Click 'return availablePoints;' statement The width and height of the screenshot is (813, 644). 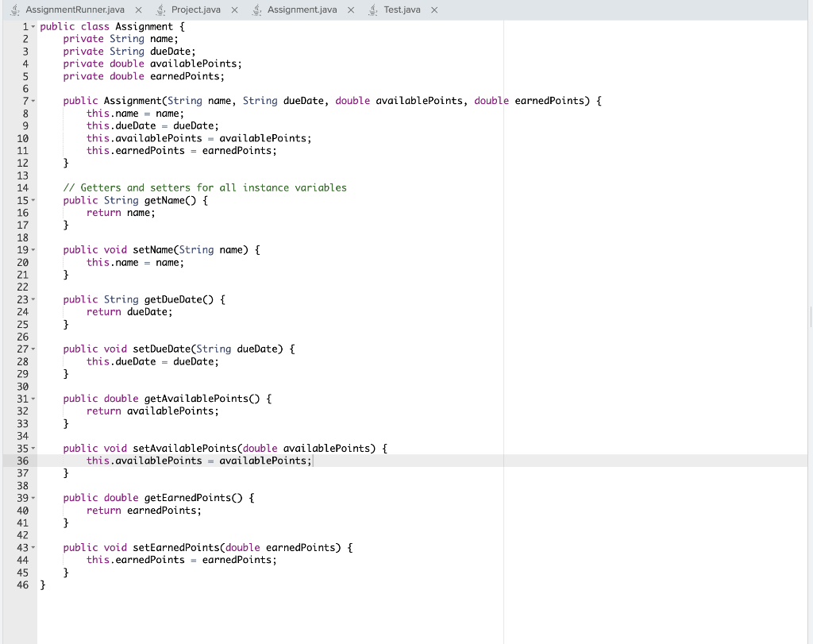[x=152, y=411]
